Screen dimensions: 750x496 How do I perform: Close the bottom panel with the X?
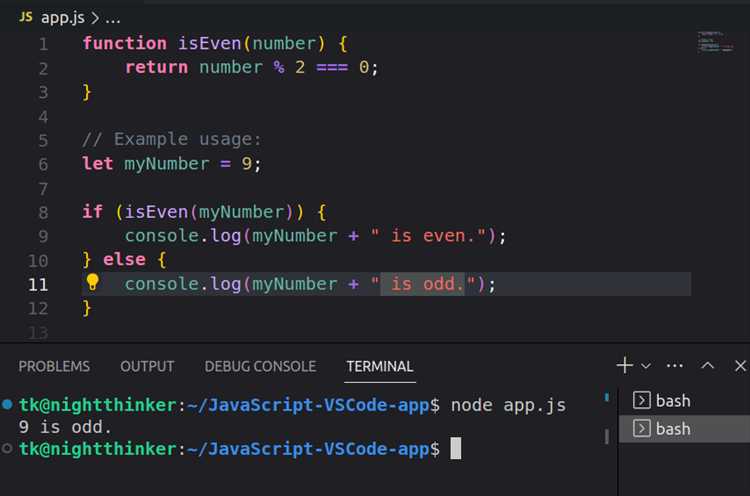click(740, 366)
